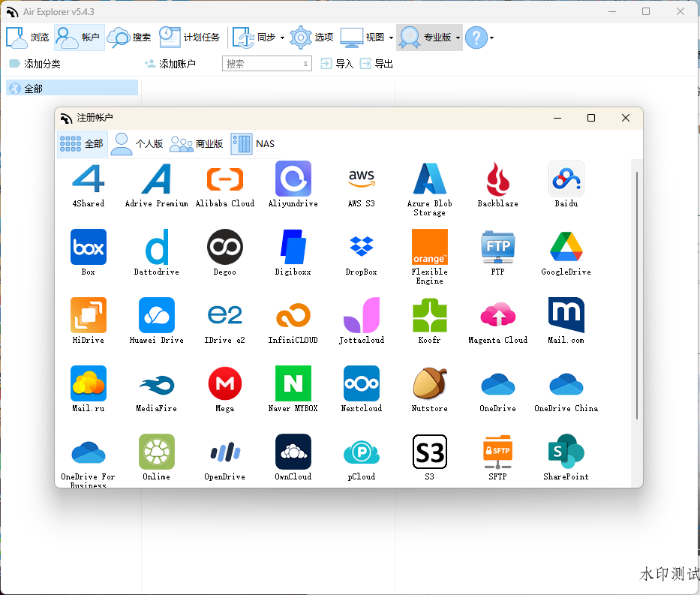This screenshot has width=700, height=595.
Task: Select the Mail.ru icon
Action: tap(89, 383)
